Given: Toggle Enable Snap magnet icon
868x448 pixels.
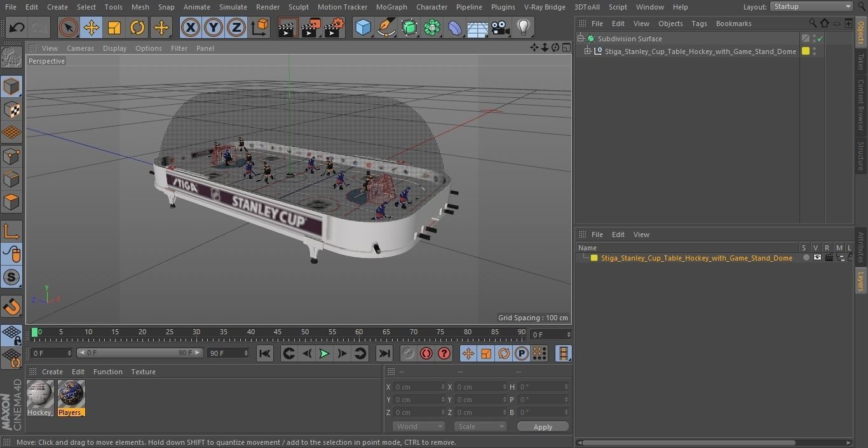Looking at the screenshot, I should tap(11, 307).
